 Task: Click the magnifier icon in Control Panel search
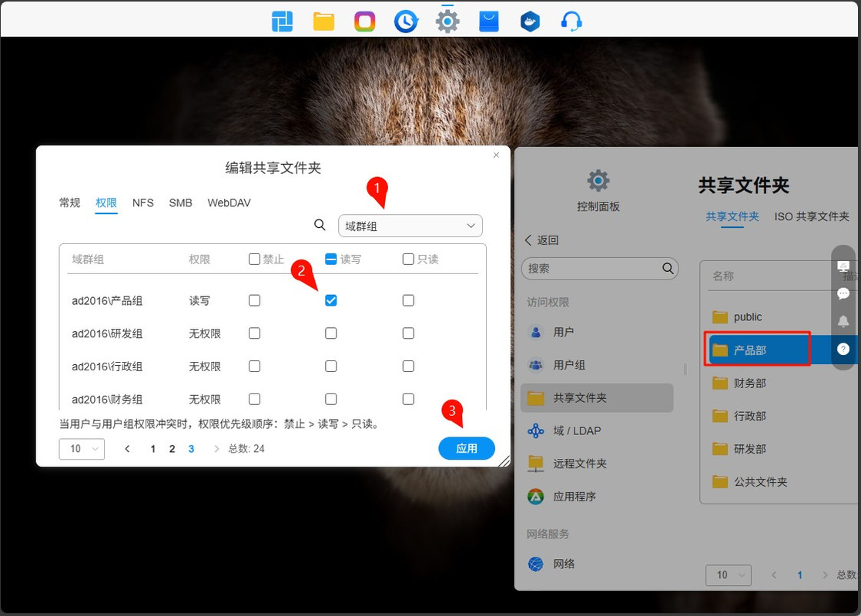coord(668,268)
